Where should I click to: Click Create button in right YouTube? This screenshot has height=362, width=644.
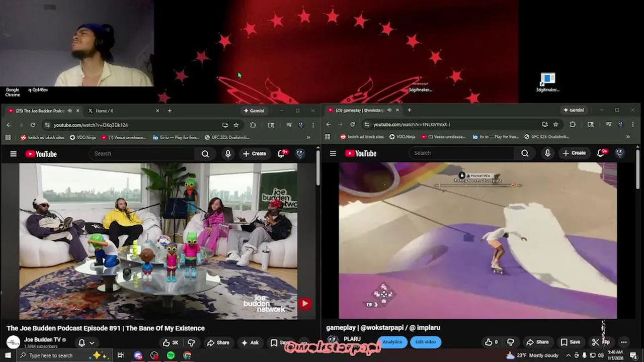[574, 153]
